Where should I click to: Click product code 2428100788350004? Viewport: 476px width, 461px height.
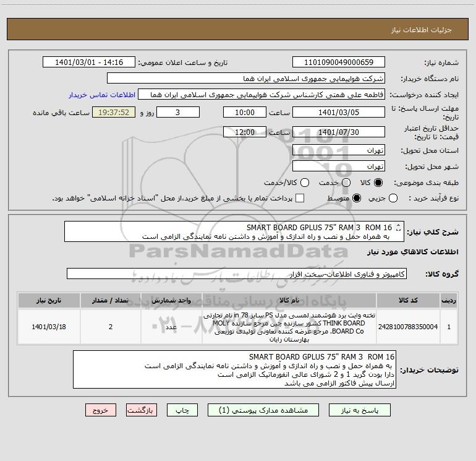[408, 327]
